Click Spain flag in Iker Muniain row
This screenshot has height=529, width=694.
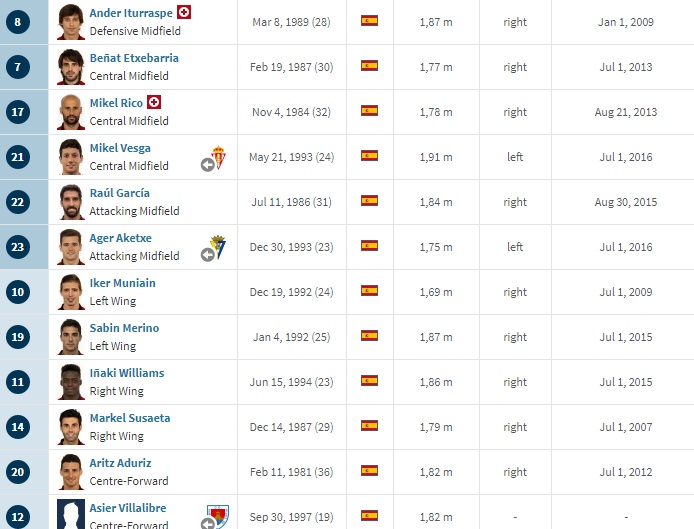click(x=369, y=291)
